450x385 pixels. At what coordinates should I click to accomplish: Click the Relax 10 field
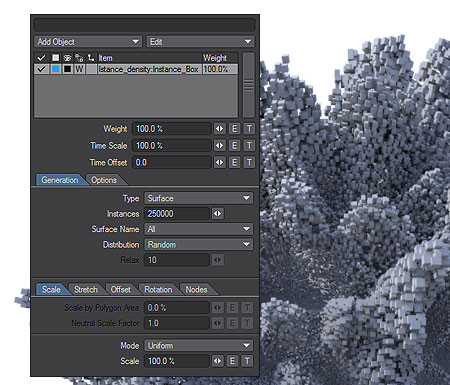[x=177, y=260]
